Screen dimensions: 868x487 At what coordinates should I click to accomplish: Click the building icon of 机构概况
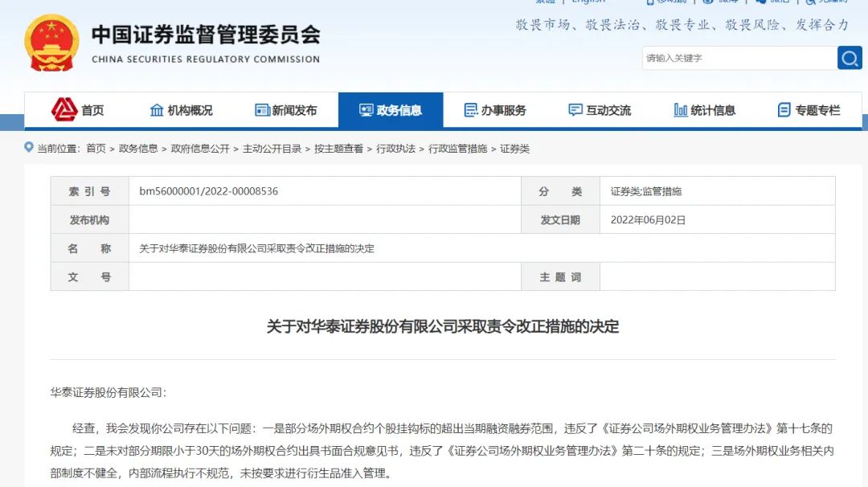157,110
